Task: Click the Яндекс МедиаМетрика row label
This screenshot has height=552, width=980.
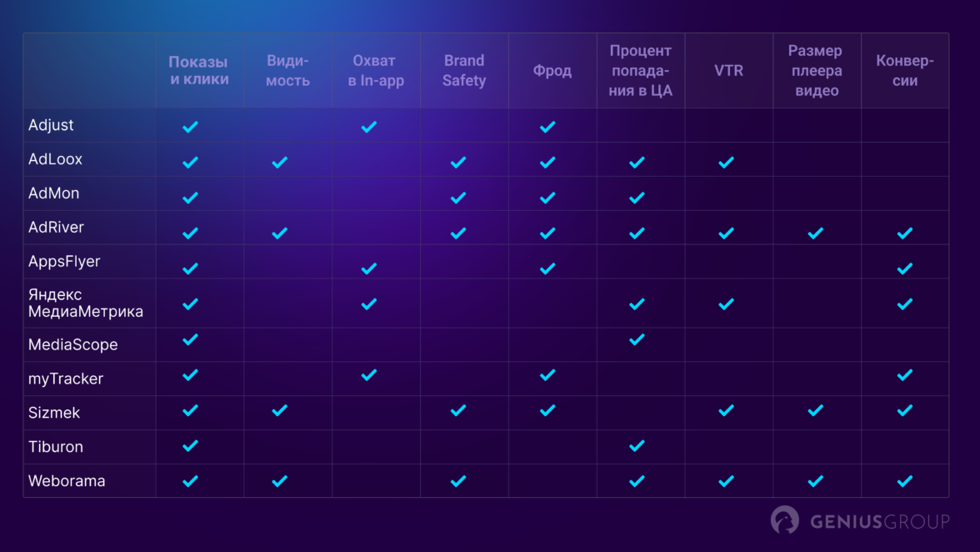Action: click(x=85, y=304)
